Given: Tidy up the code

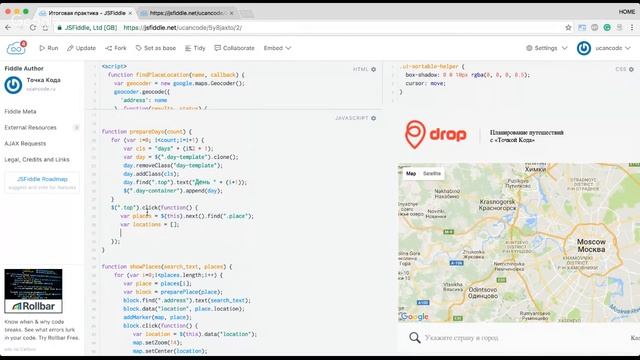Looking at the screenshot, I should pyautogui.click(x=195, y=48).
